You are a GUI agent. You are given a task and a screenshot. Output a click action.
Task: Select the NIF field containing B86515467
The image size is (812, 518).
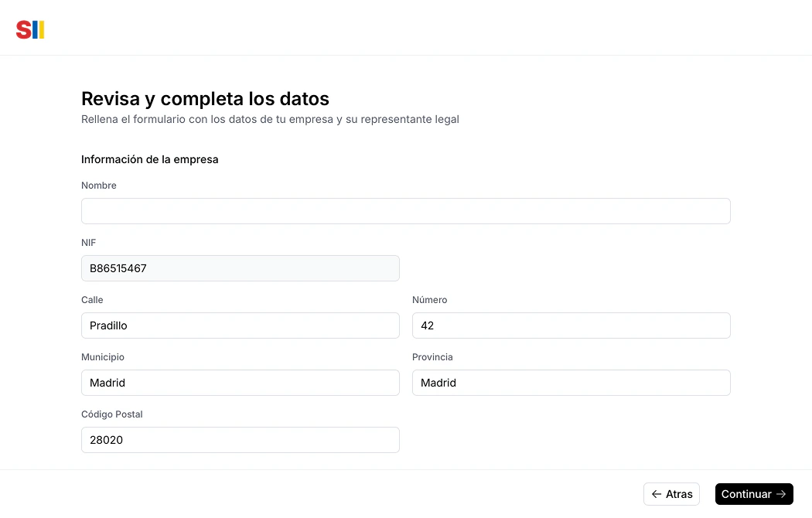240,268
